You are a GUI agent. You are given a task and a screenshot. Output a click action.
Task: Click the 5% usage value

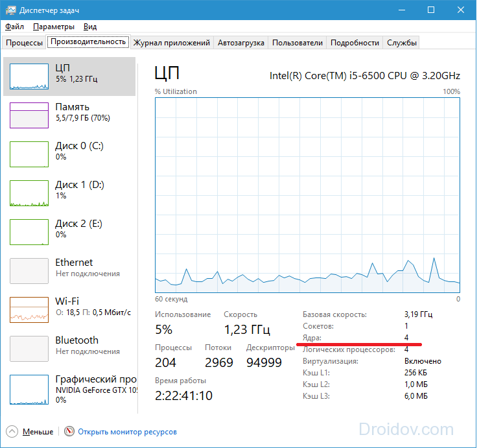[x=164, y=329]
